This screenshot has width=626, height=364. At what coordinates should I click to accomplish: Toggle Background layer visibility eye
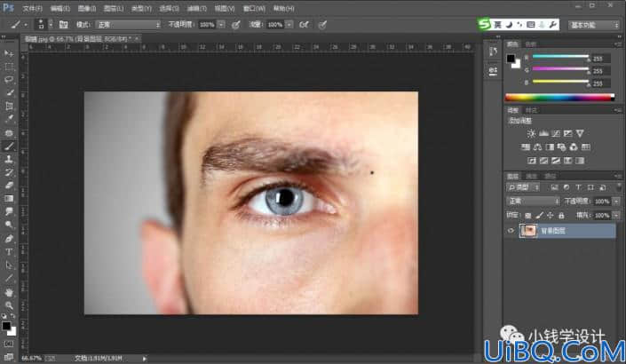coord(511,231)
